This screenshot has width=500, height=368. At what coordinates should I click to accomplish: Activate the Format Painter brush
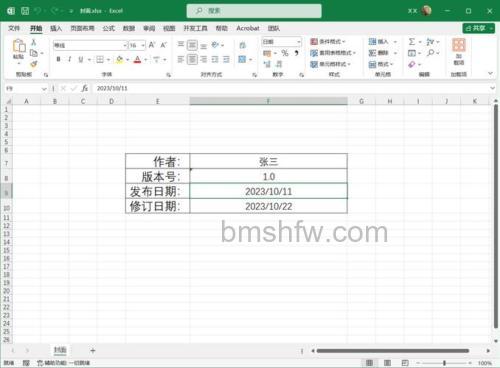(34, 64)
